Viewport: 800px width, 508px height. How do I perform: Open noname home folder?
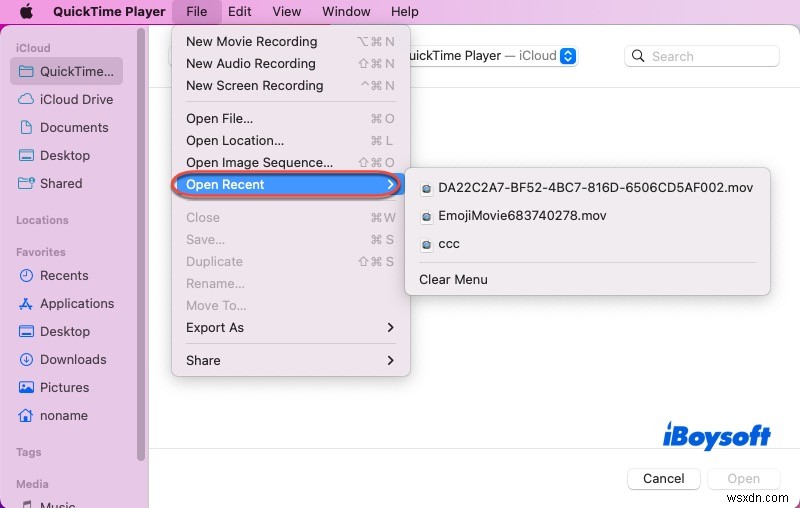66,416
